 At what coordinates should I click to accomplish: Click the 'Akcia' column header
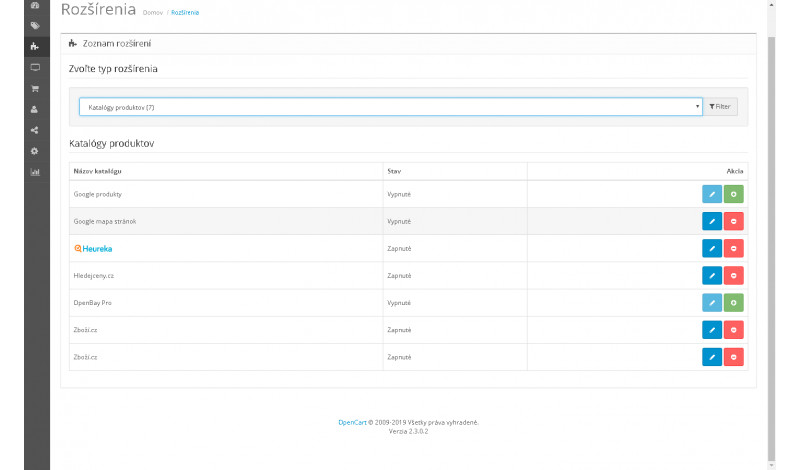(735, 171)
